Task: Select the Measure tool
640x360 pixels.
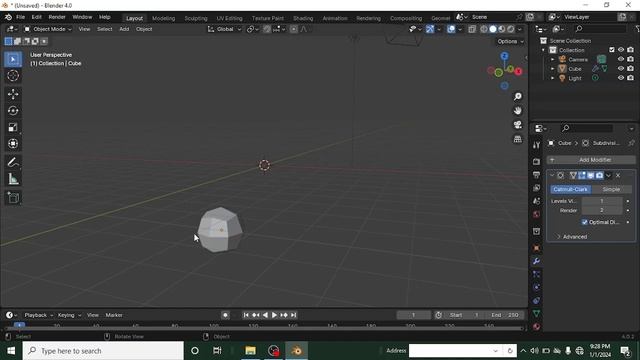Action: pyautogui.click(x=13, y=179)
